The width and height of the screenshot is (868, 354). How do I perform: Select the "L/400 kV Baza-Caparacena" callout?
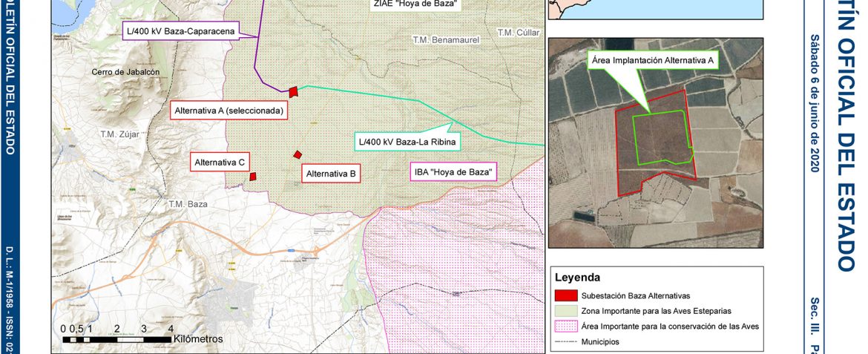(180, 30)
